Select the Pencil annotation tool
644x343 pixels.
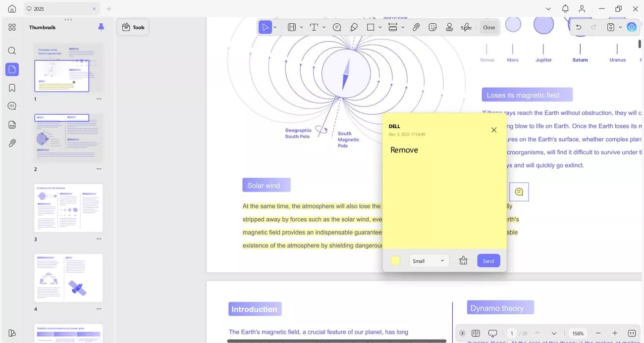pyautogui.click(x=354, y=27)
